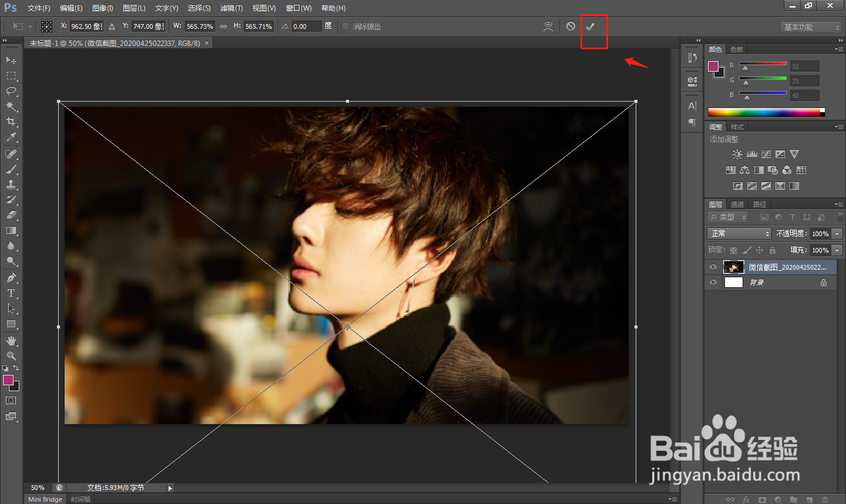Image resolution: width=846 pixels, height=504 pixels.
Task: Toggle lock transparent pixels
Action: tap(733, 250)
